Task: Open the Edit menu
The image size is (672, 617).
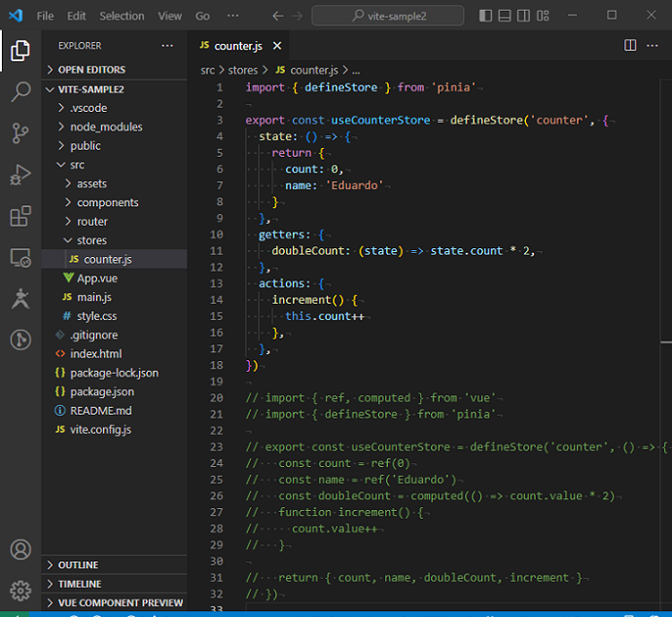Action: (x=76, y=17)
